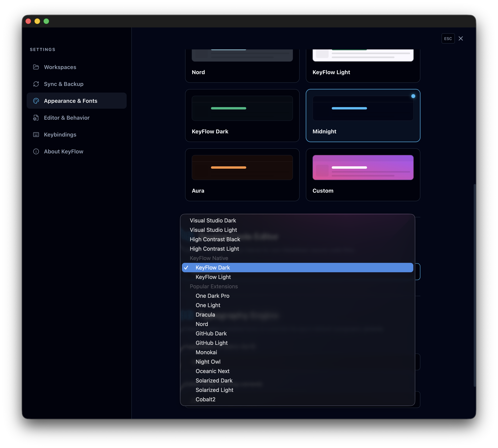
Task: Select the Custom theme card
Action: 363,175
